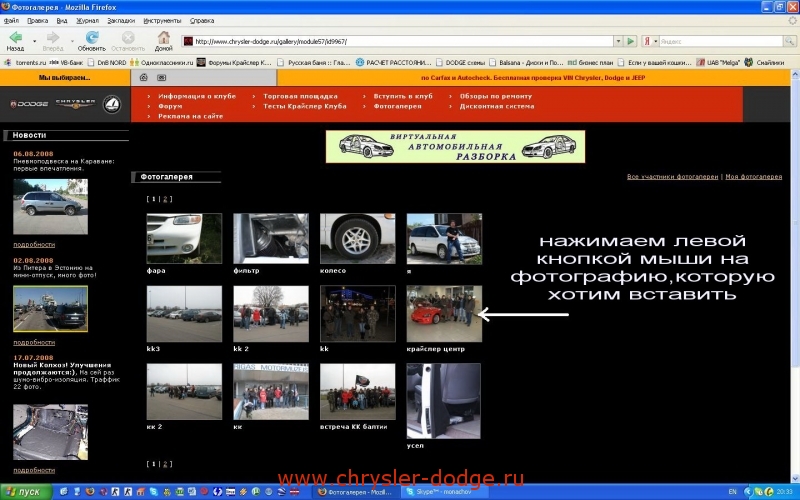
Task: Click the Реклама на сайте link
Action: [190, 116]
